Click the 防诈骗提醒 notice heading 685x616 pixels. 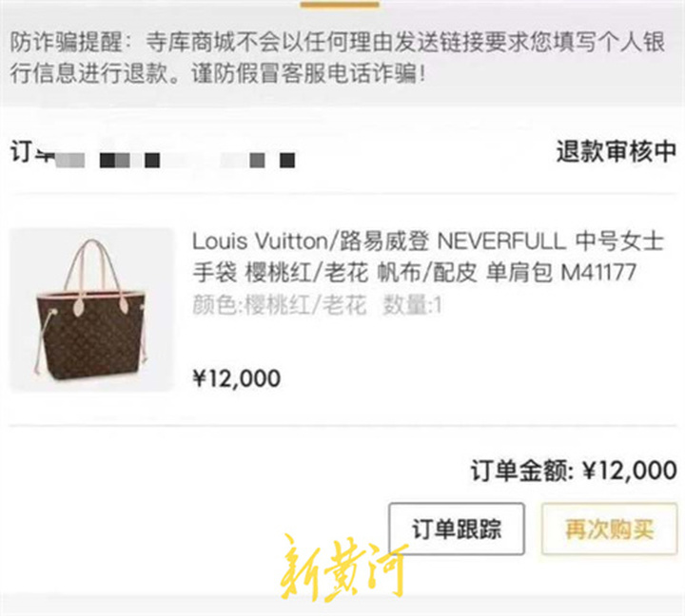(x=66, y=43)
